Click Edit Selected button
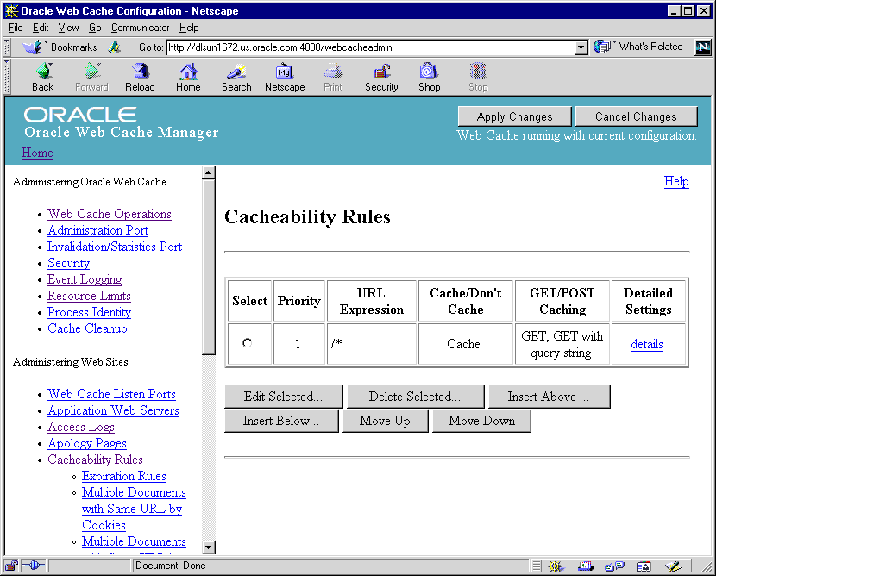The image size is (892, 588). click(283, 397)
